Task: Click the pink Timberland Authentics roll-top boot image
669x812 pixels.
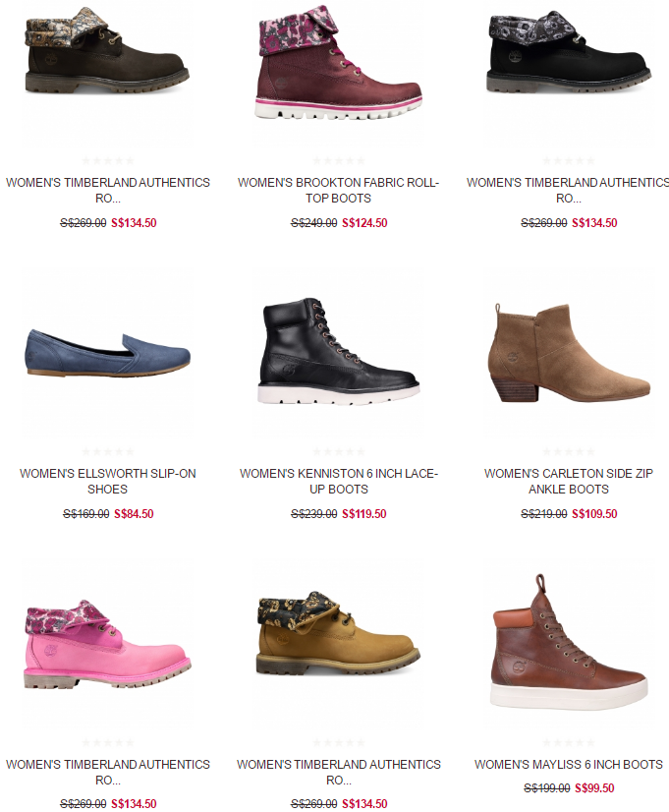Action: click(108, 645)
